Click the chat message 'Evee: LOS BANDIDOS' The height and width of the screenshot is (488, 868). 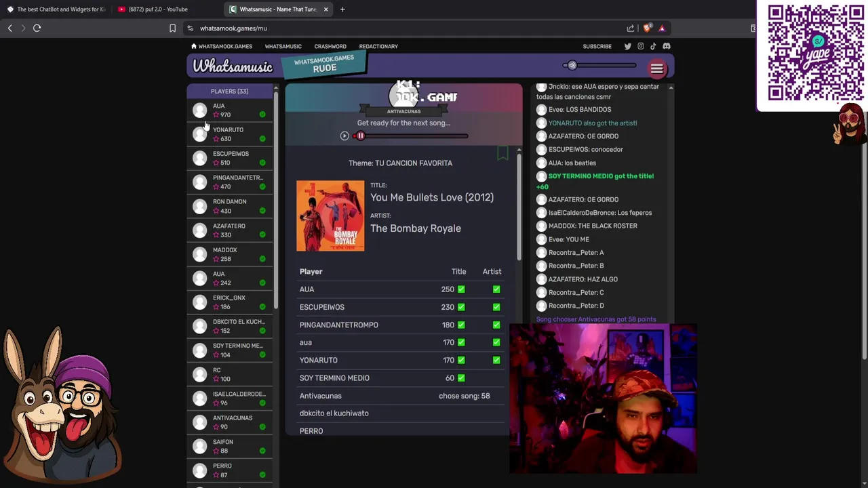point(580,109)
